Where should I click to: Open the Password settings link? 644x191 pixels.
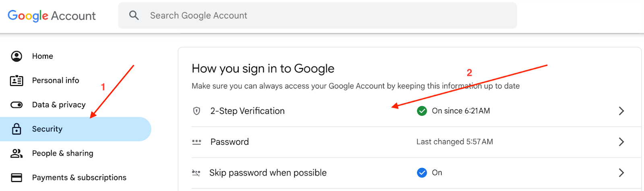click(230, 142)
